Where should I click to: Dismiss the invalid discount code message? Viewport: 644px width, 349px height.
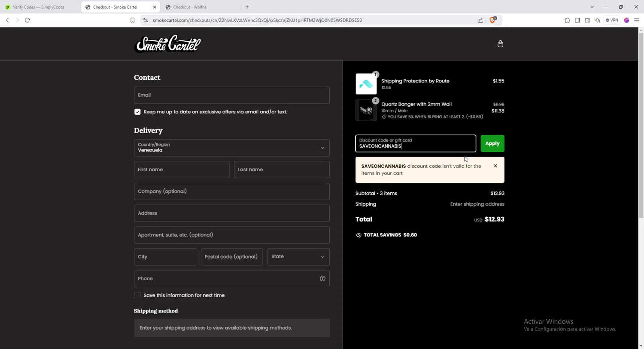click(495, 166)
